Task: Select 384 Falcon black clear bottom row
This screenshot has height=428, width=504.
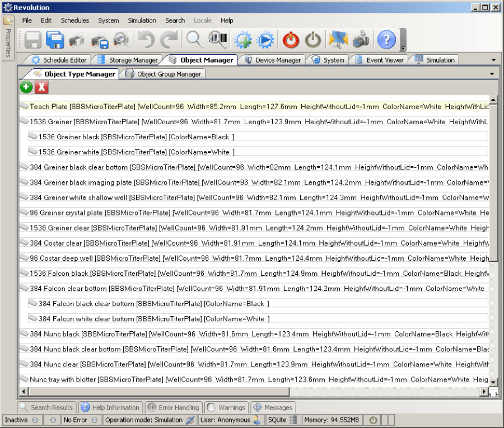Action: coord(258,303)
